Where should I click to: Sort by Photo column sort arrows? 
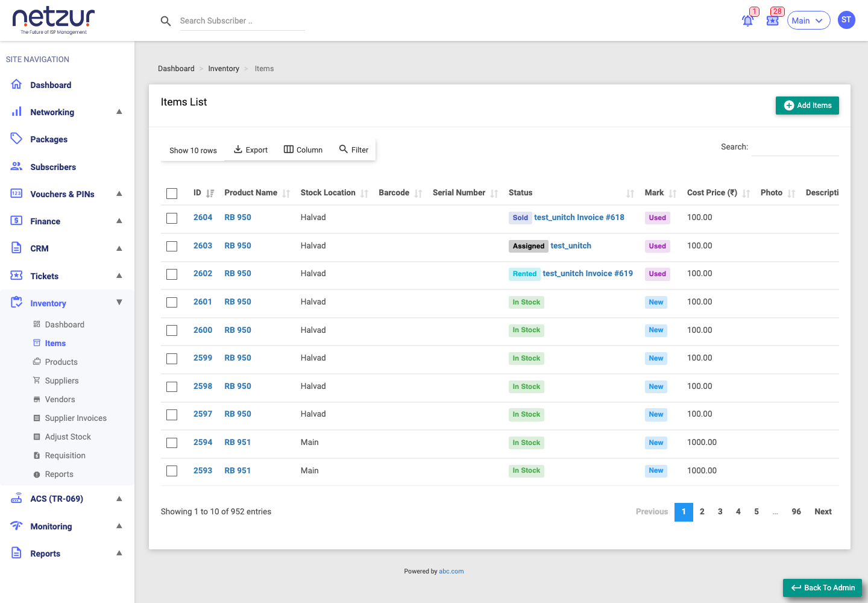click(x=791, y=194)
